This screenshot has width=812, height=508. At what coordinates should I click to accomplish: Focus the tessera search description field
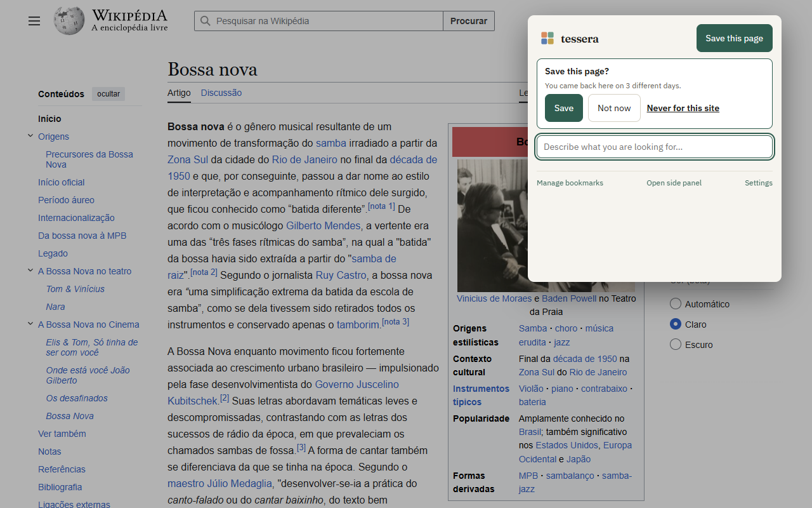coord(655,147)
